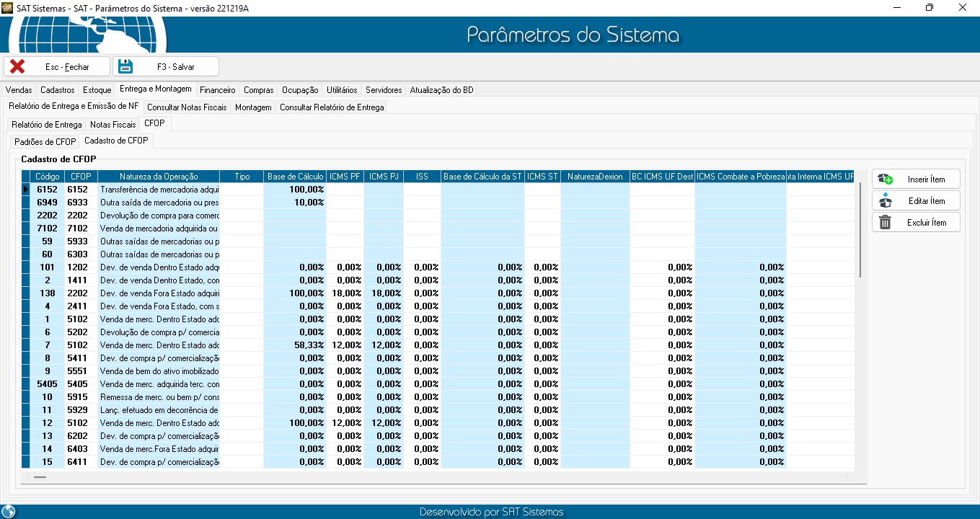Open the Financeiro tab

pos(217,90)
